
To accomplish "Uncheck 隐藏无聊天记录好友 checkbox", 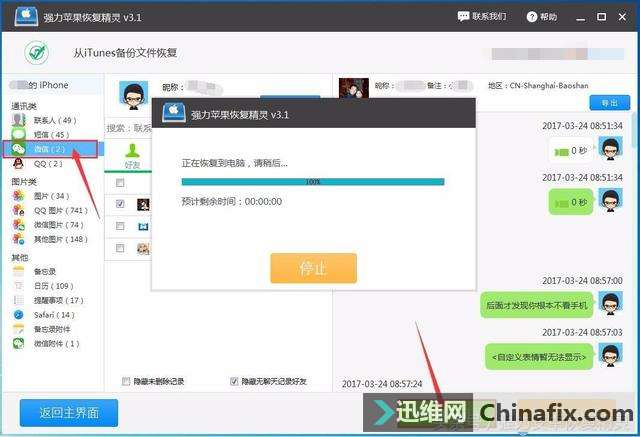I will point(234,381).
